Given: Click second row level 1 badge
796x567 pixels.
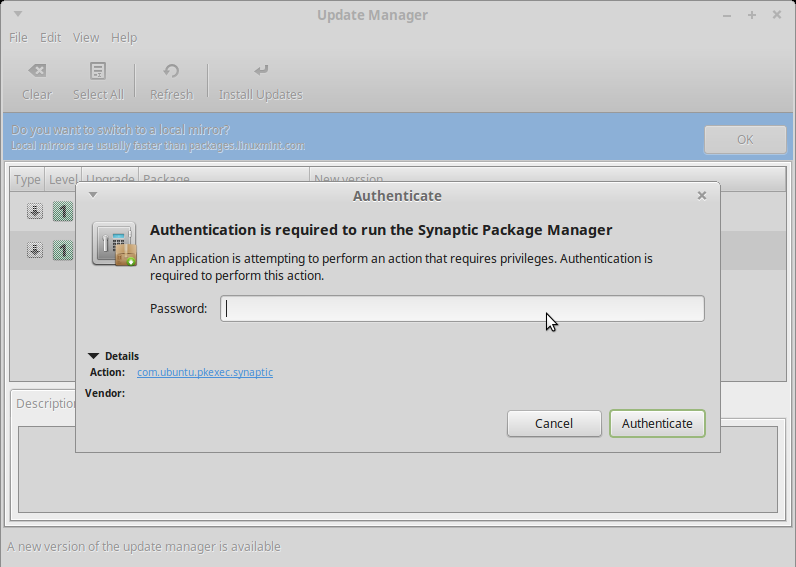Looking at the screenshot, I should tap(63, 250).
